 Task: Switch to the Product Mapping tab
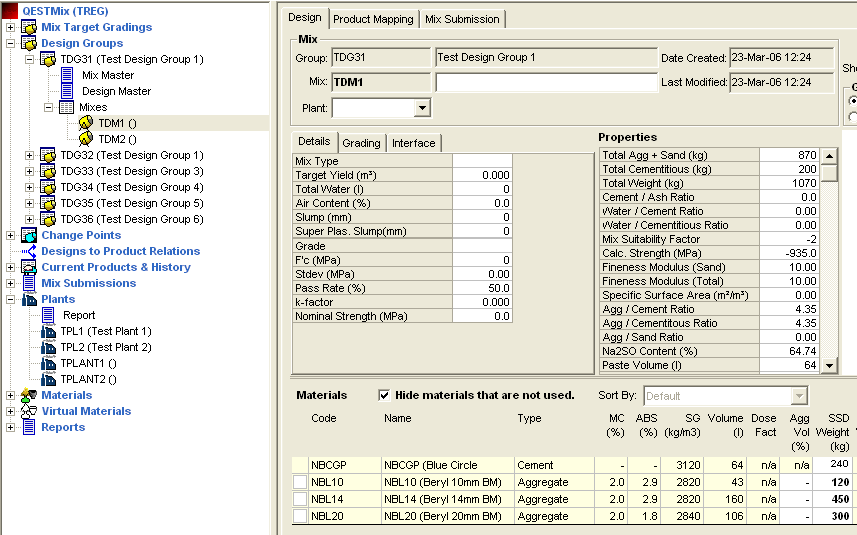click(373, 19)
